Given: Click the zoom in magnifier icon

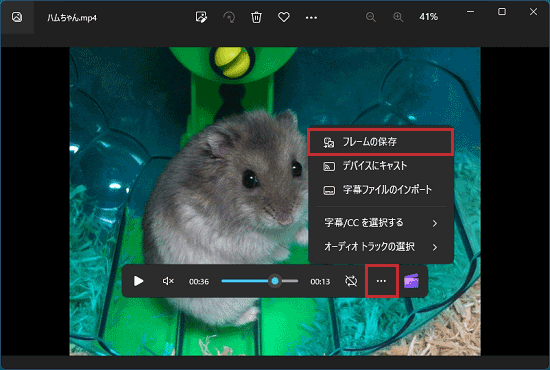Looking at the screenshot, I should click(x=398, y=17).
